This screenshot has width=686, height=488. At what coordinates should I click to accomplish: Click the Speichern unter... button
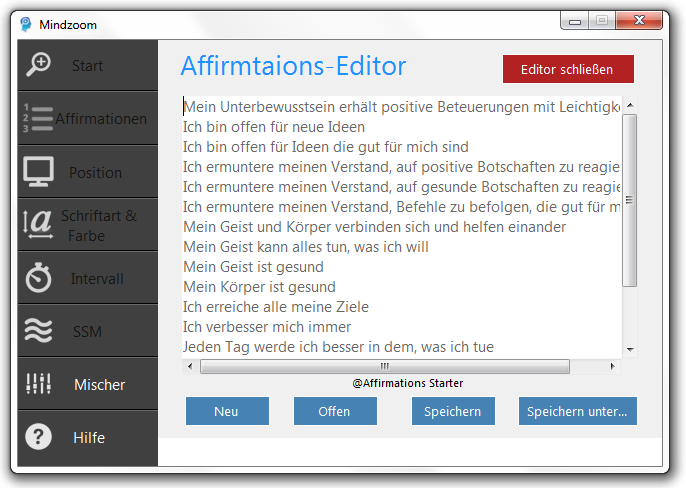coord(578,411)
